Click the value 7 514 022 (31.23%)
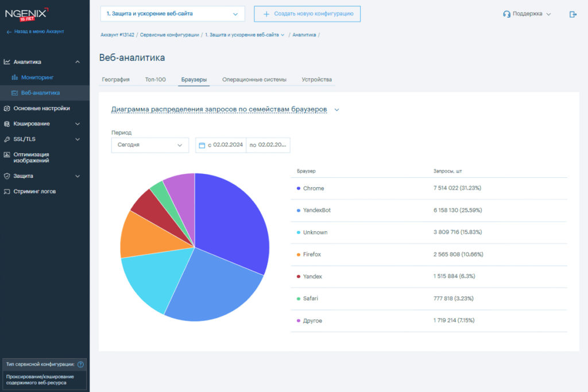Viewport: 588px width, 392px height. pyautogui.click(x=457, y=188)
